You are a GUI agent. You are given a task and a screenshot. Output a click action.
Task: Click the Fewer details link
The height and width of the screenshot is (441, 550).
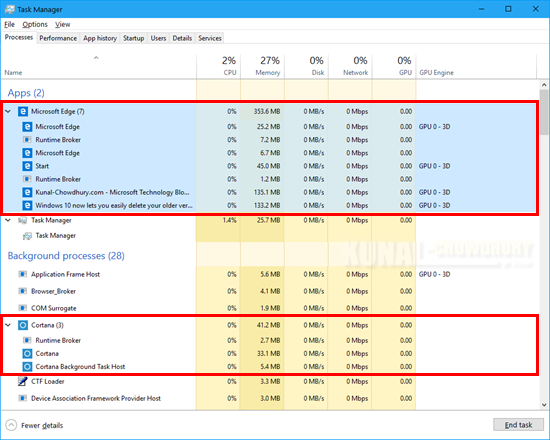point(42,426)
